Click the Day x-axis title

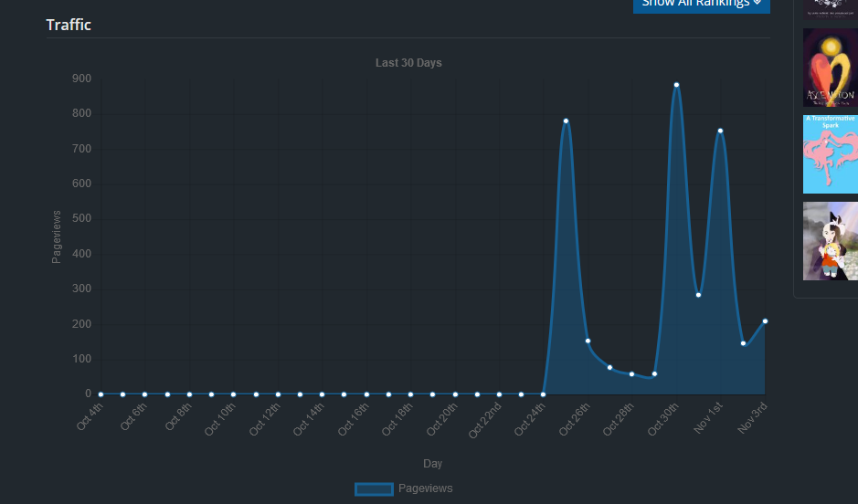coord(432,464)
